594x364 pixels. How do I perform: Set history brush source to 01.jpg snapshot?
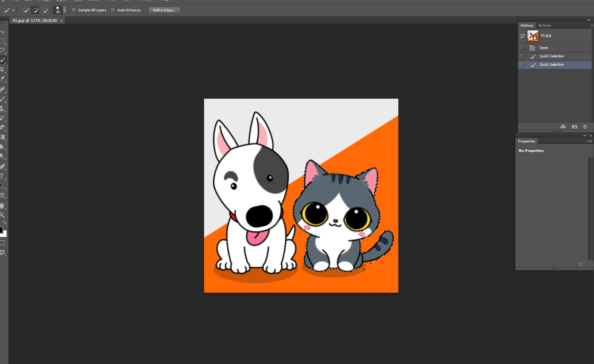pos(522,36)
